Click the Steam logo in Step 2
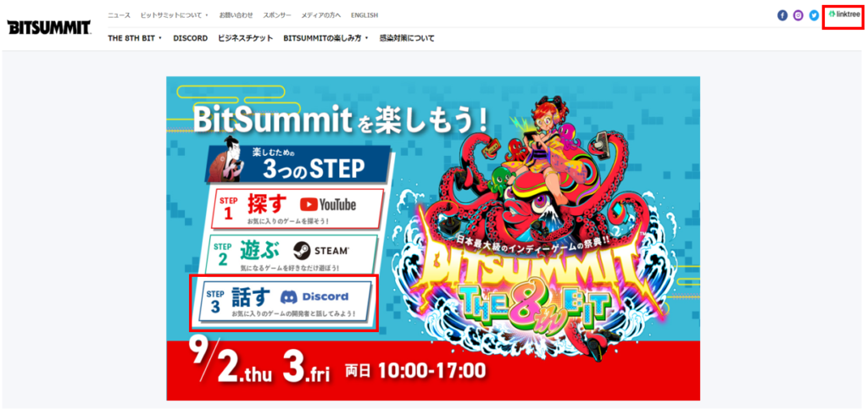The height and width of the screenshot is (410, 868). pos(321,251)
